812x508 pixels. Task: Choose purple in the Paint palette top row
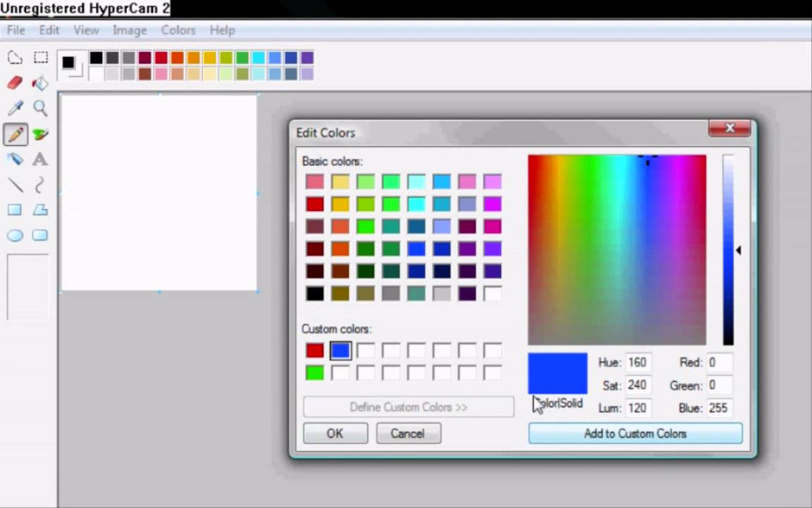pos(307,57)
